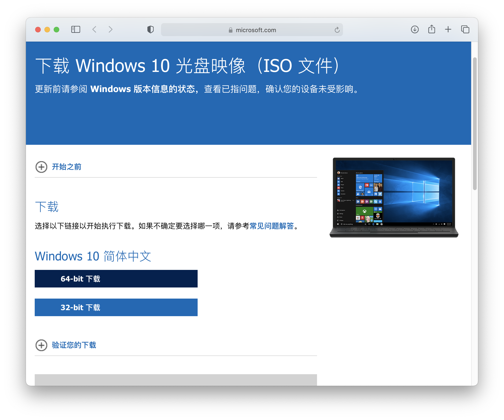Toggle the Safari sidebar icon
Viewport: 504px width, 420px height.
(x=76, y=30)
